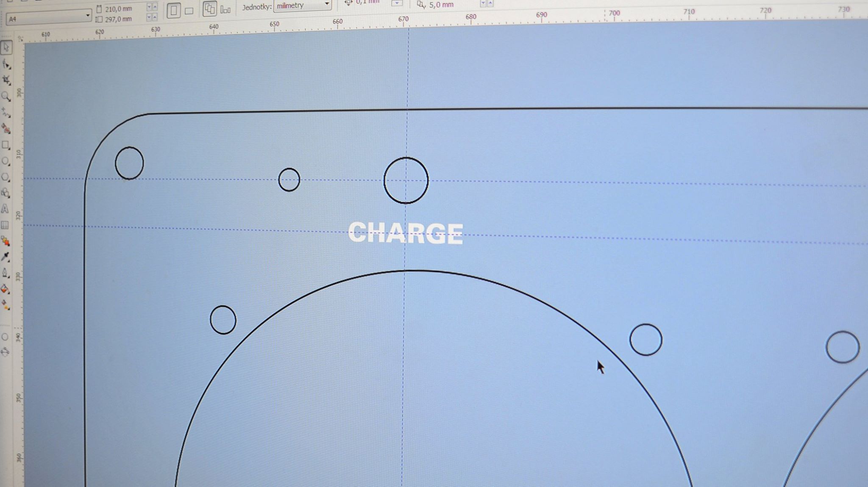Set page to landscape orientation
This screenshot has height=487, width=868.
point(189,11)
